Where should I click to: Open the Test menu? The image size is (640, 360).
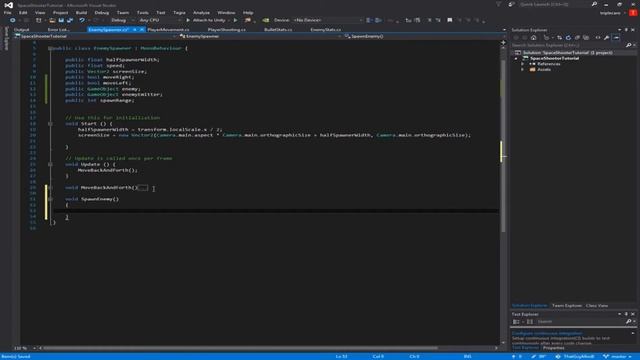coord(160,13)
